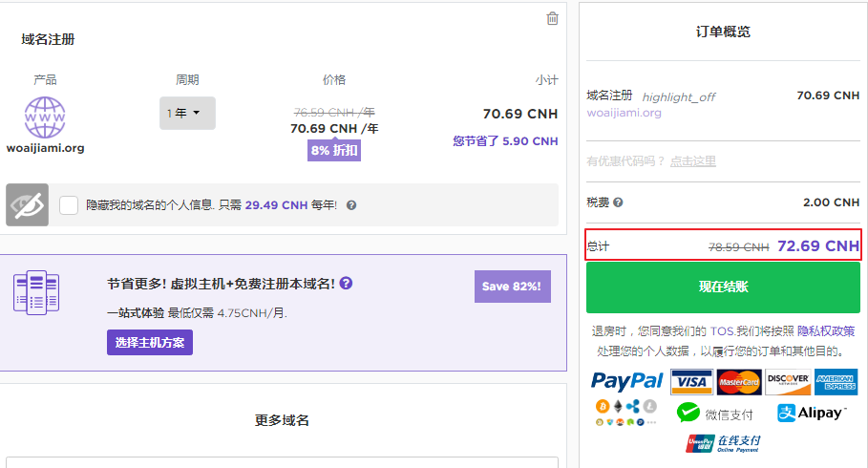Select the UnionPay online payment logo
The width and height of the screenshot is (868, 468).
coord(723,443)
